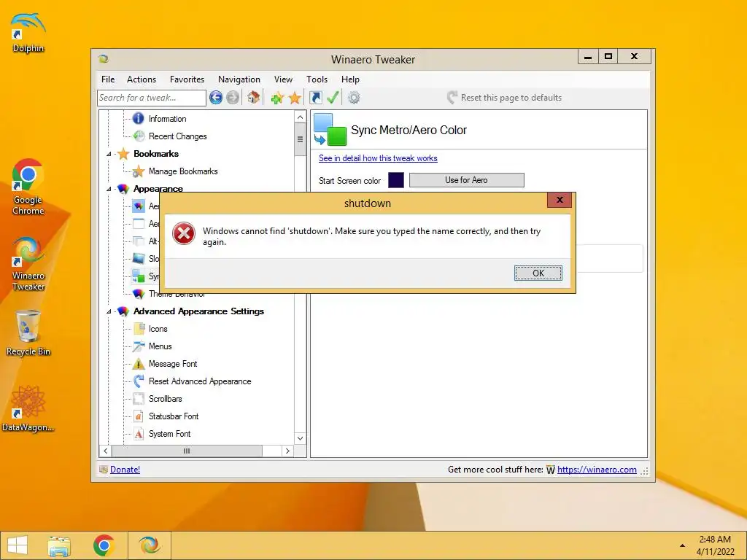747x560 pixels.
Task: Click the taskbar clock showing 2:48 AM
Action: point(715,545)
